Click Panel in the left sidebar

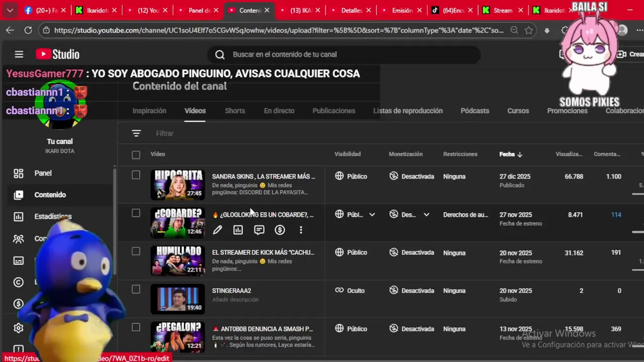[x=43, y=173]
